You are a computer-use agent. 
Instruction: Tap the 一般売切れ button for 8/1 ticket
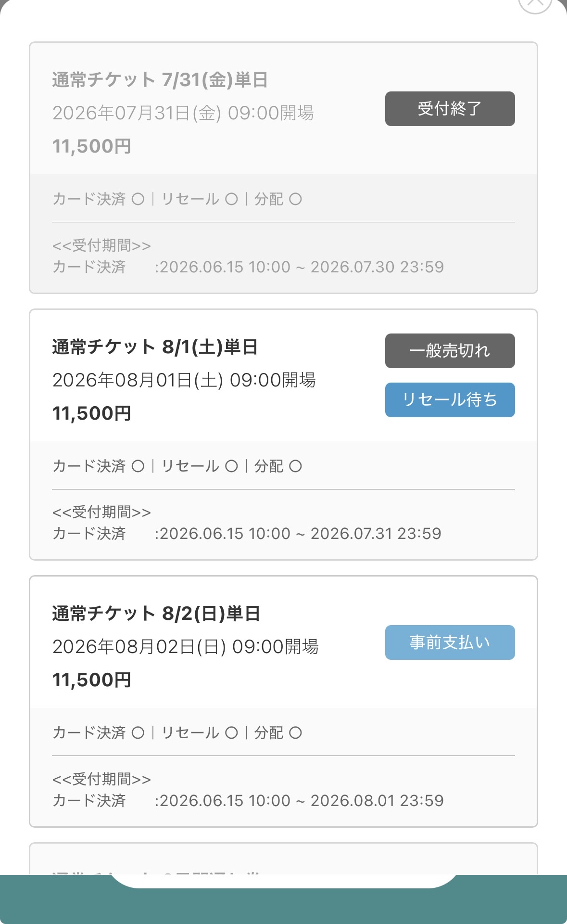[450, 351]
